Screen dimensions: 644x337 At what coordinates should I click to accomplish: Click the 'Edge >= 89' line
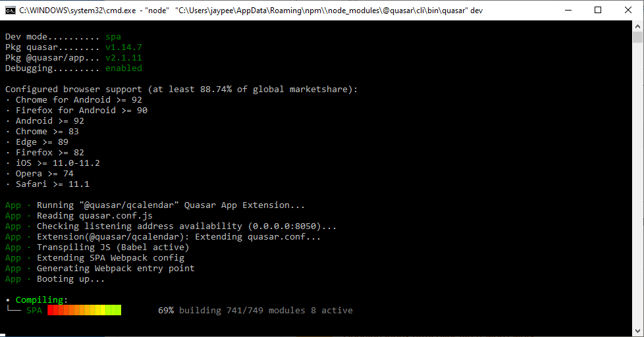point(37,142)
